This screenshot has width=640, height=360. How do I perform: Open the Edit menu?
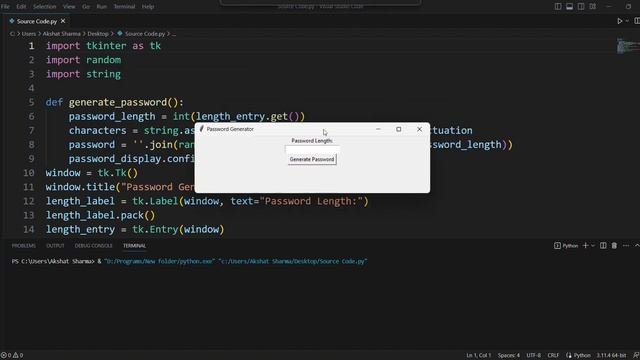click(x=21, y=7)
